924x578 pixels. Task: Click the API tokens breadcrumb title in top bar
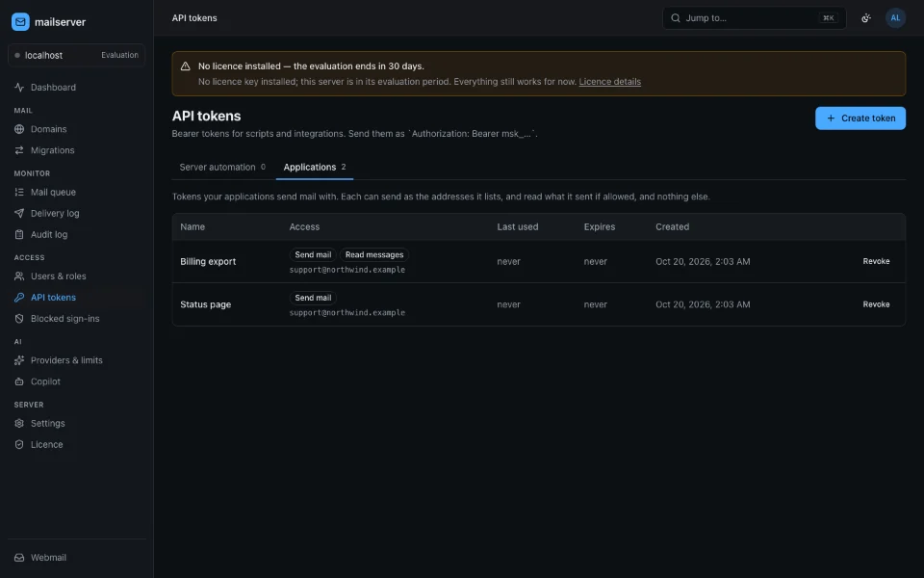(193, 18)
